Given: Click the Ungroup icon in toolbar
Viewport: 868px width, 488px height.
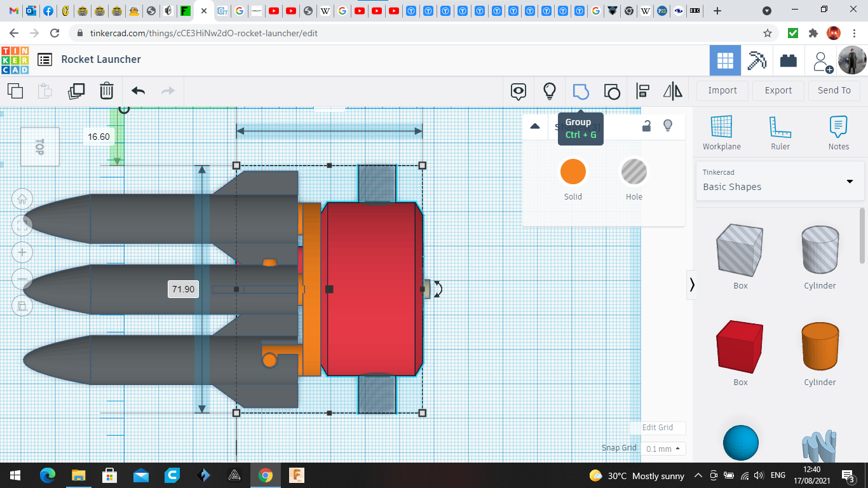Looking at the screenshot, I should [611, 91].
